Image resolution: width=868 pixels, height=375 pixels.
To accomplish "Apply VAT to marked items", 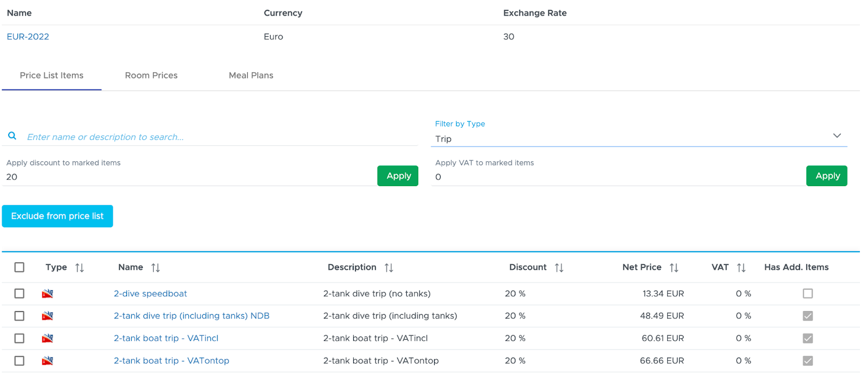I will point(827,176).
